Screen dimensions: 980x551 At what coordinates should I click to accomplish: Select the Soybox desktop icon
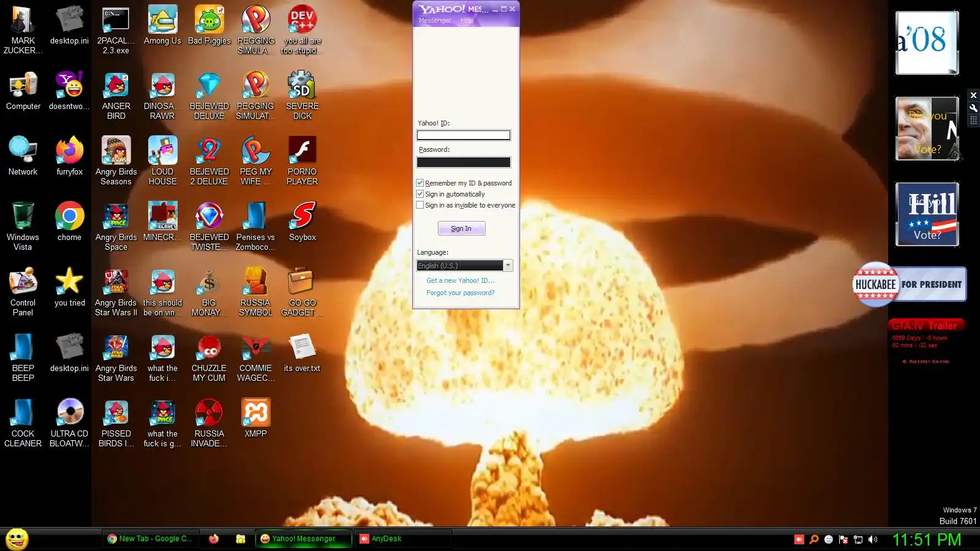(302, 222)
